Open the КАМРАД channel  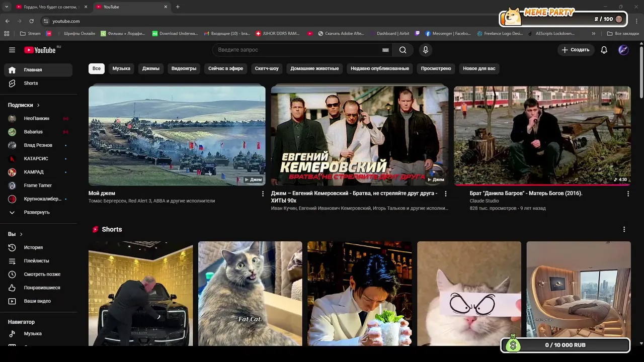coord(38,172)
